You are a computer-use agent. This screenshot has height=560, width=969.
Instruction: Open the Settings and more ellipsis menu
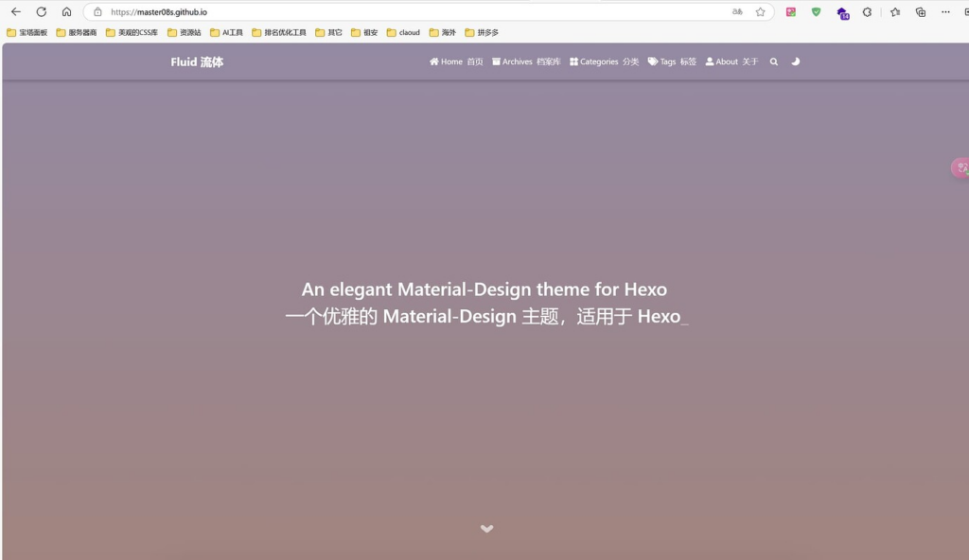click(x=944, y=12)
